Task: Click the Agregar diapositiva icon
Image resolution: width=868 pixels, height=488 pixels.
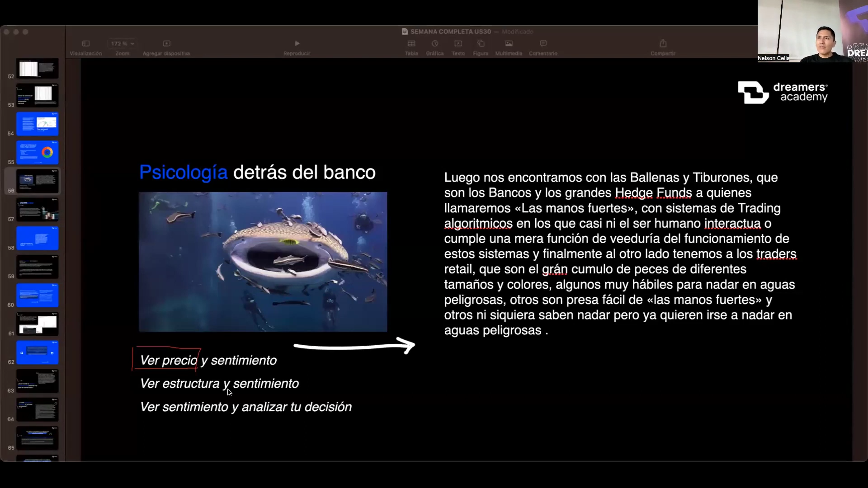Action: coord(166,44)
